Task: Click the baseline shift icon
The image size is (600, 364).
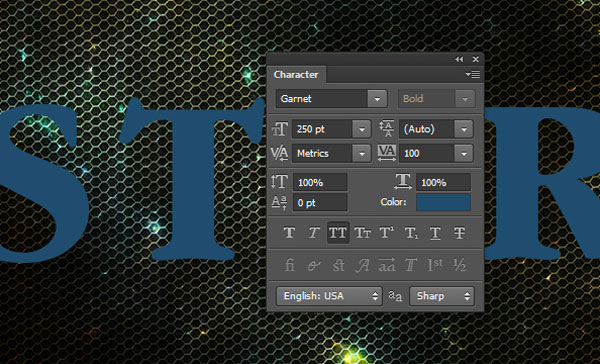Action: 279,202
